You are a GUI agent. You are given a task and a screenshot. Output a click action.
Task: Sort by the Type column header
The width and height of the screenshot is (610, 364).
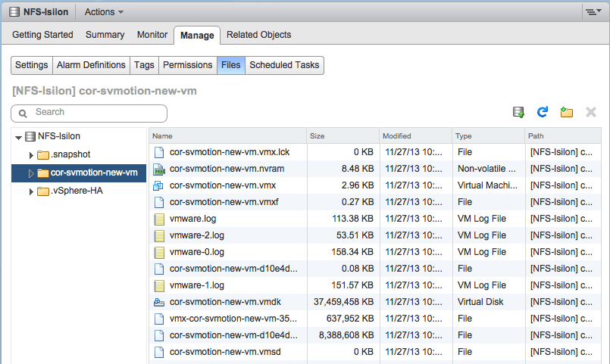tap(488, 136)
